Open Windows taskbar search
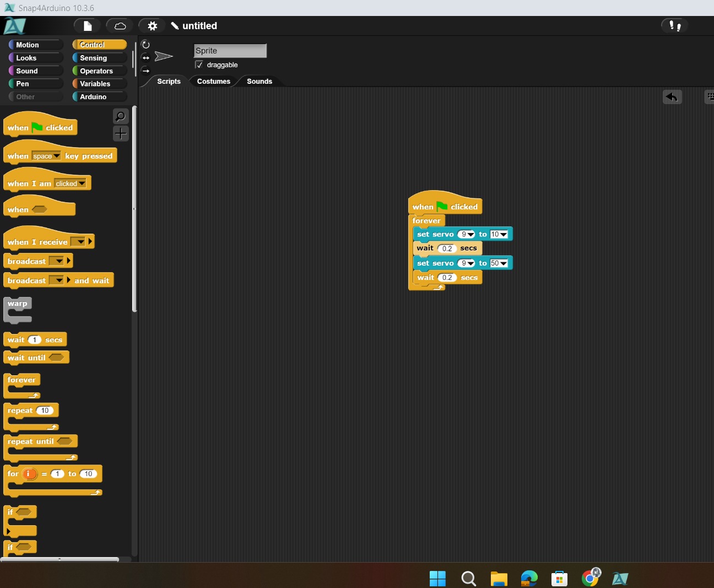Screen dimensions: 714x588 click(468, 578)
